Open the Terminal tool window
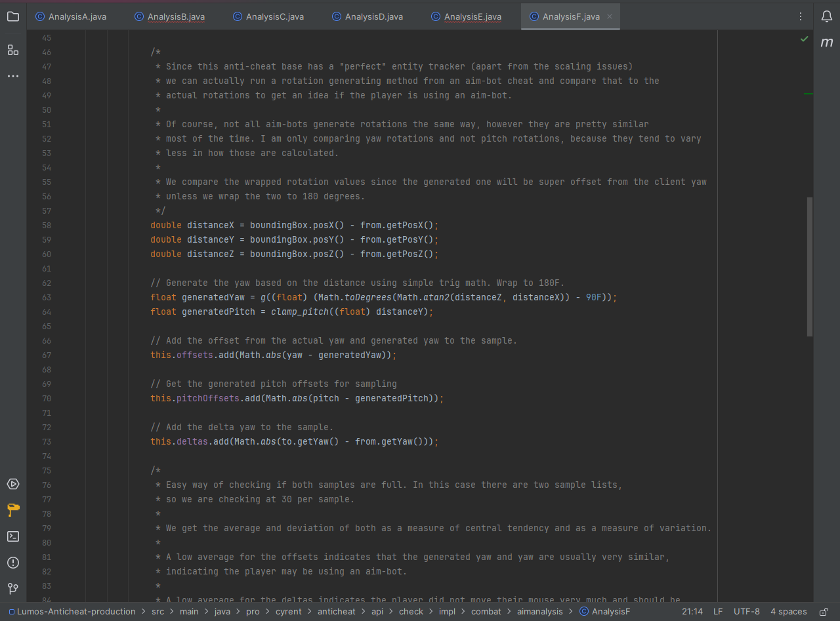 [13, 536]
